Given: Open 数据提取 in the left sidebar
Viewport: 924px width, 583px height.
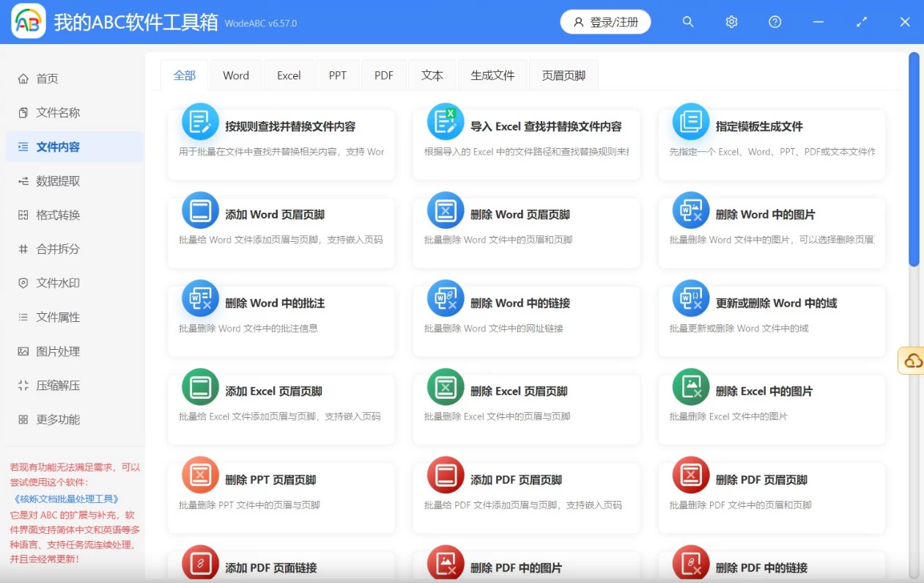Looking at the screenshot, I should point(58,181).
